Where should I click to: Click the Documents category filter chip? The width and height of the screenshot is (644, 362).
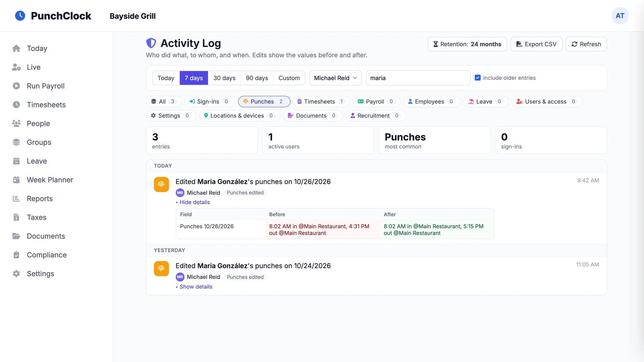(x=313, y=116)
